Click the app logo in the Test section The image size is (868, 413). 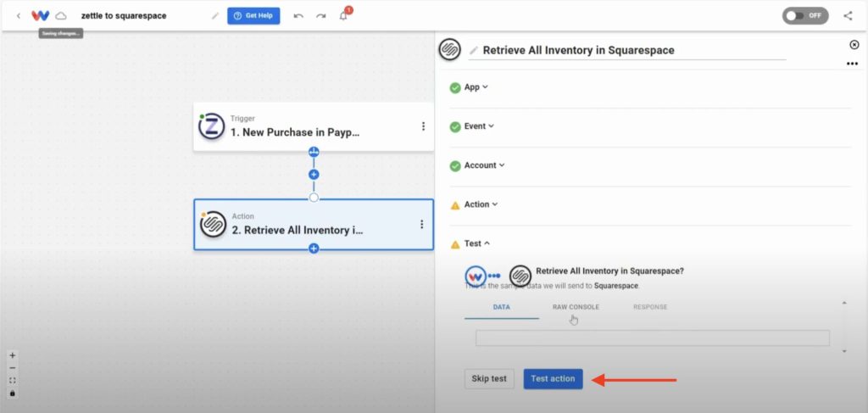(x=476, y=276)
